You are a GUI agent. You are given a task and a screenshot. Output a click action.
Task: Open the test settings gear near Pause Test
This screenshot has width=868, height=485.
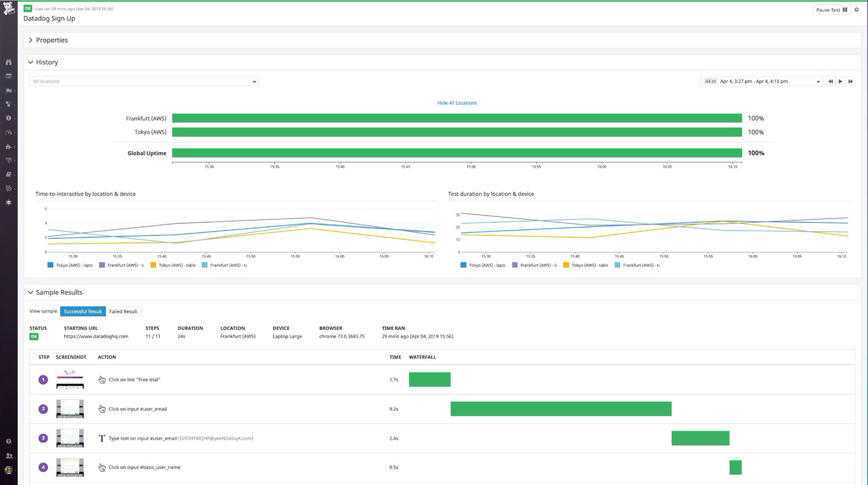tap(856, 10)
